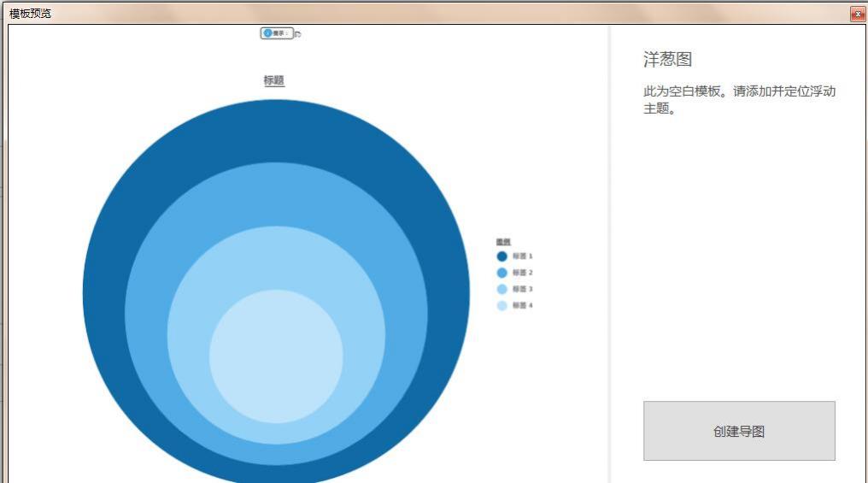
Task: Click the second medium-blue onion ring
Action: click(276, 194)
